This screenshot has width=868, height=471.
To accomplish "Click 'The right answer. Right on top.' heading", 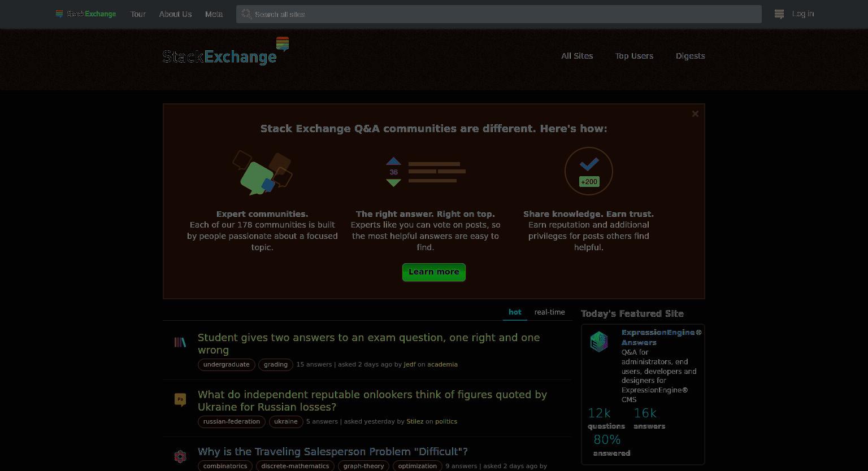I will pos(426,214).
